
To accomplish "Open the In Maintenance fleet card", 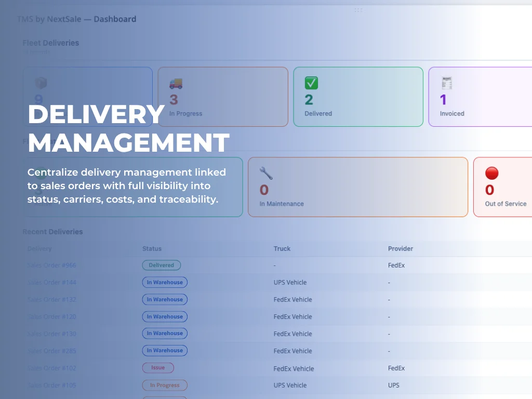I will 358,187.
